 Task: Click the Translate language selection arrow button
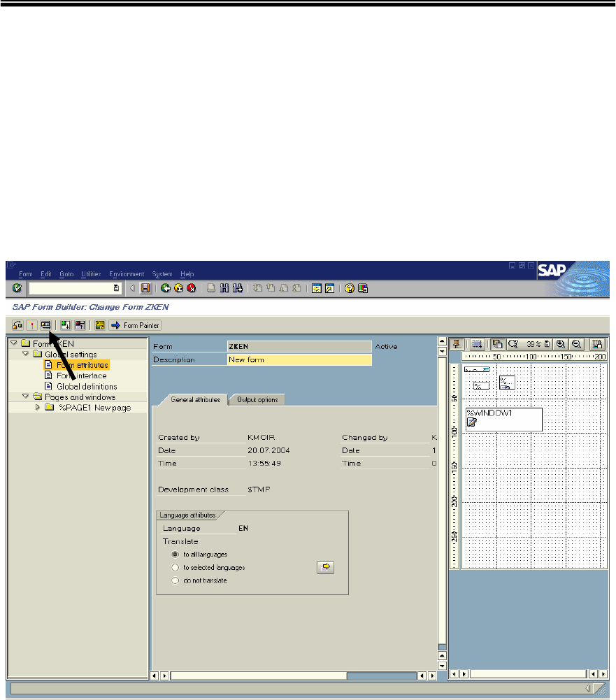click(x=325, y=567)
